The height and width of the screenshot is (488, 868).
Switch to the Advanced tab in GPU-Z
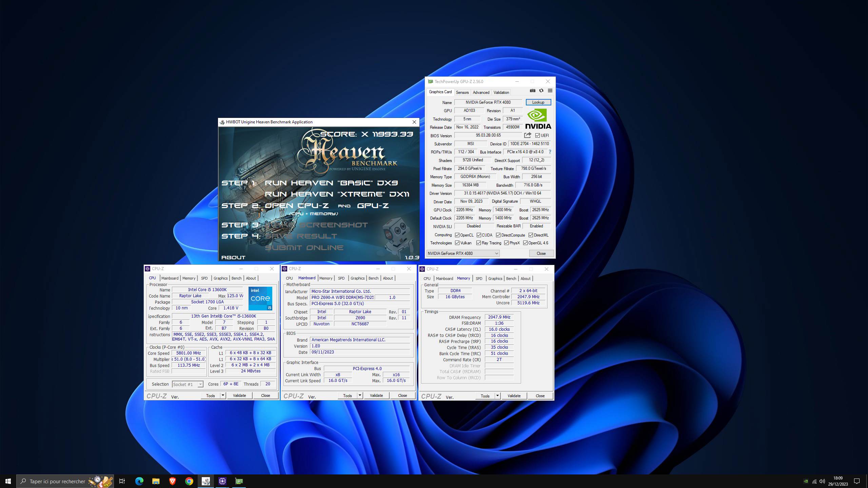(x=481, y=93)
